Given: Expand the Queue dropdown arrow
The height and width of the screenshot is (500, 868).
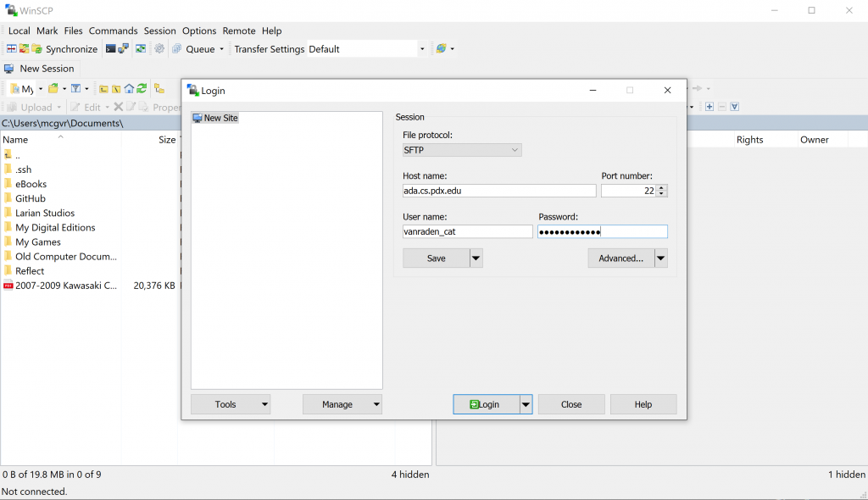Looking at the screenshot, I should click(222, 48).
